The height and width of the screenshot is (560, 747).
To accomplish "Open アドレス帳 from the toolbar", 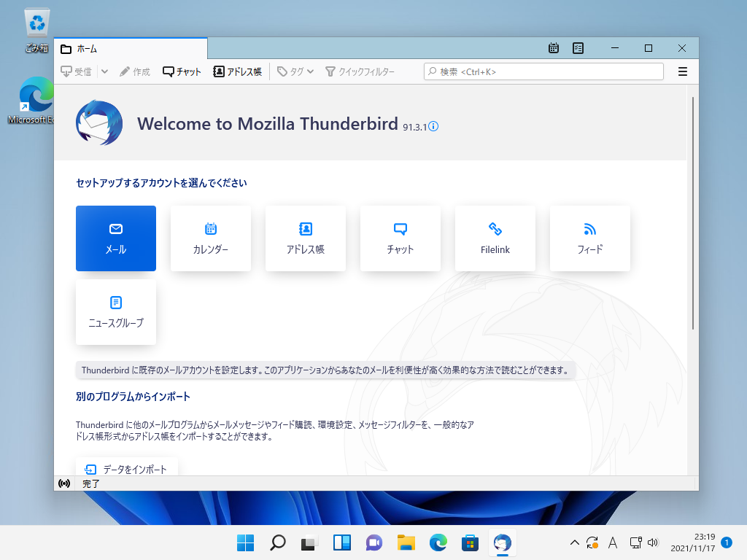I will [x=237, y=71].
